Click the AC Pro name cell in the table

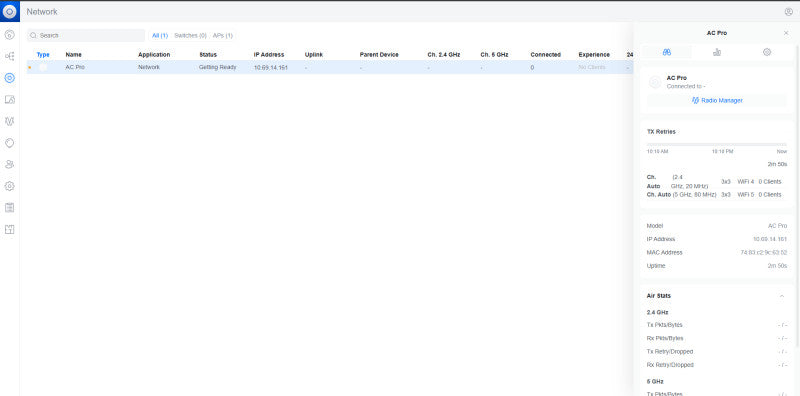75,67
